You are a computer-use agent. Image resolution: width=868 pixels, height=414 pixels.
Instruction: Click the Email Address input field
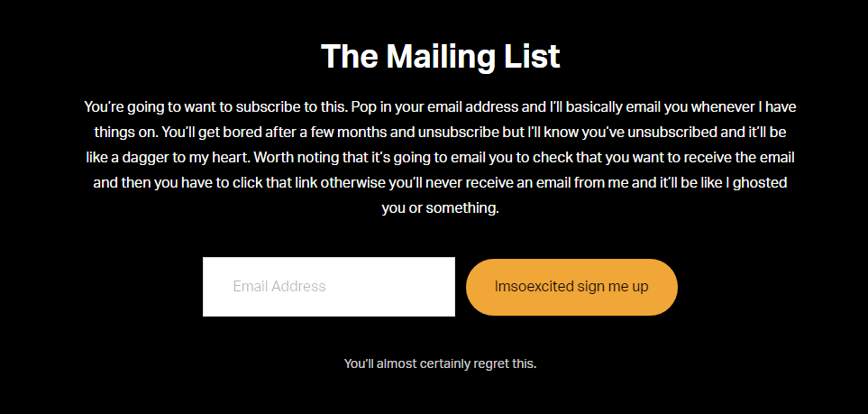tap(329, 287)
